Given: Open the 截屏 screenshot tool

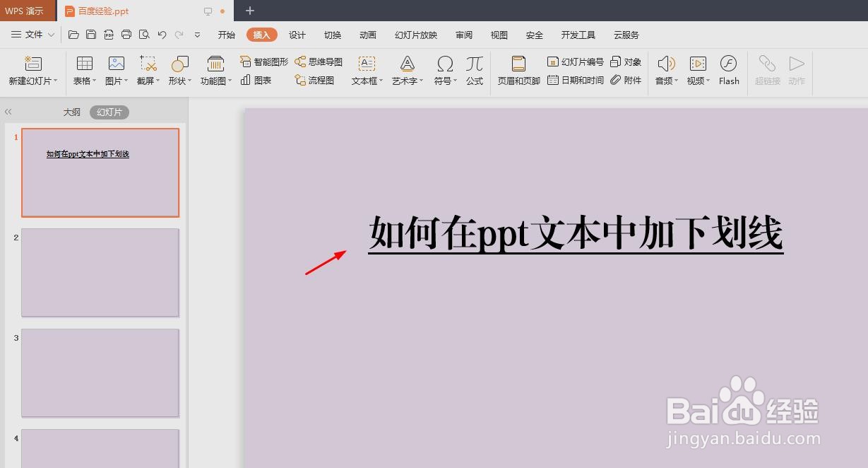Looking at the screenshot, I should click(x=148, y=64).
